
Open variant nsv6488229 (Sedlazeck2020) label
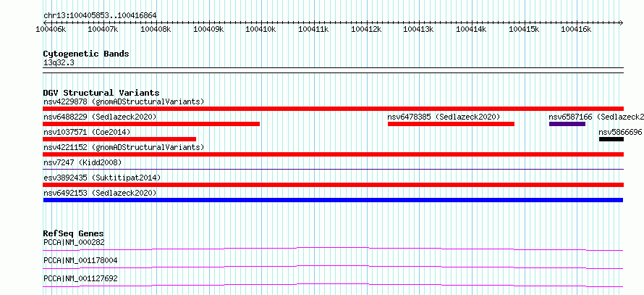point(100,117)
